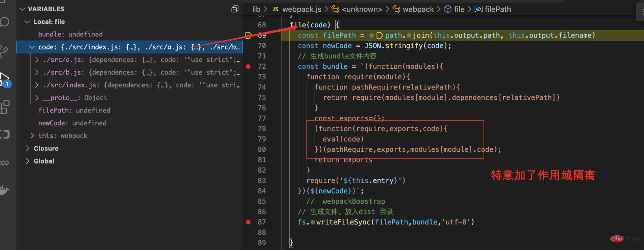The width and height of the screenshot is (644, 250).
Task: Expand the ./src/index.js entry
Action: coord(37,85)
